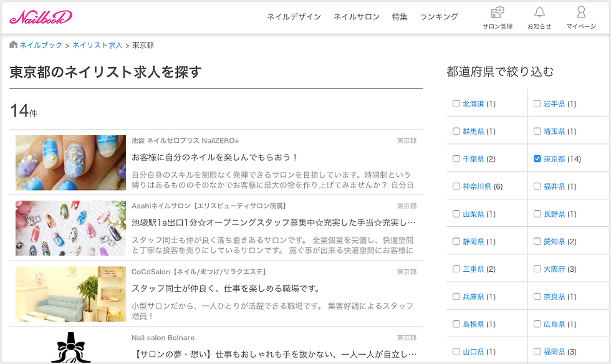Open the ネイルデザイン menu

pyautogui.click(x=294, y=17)
